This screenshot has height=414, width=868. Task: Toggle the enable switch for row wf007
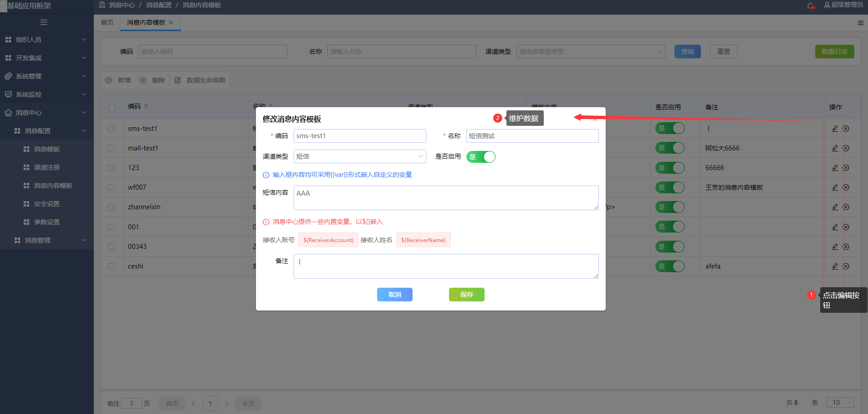[670, 187]
